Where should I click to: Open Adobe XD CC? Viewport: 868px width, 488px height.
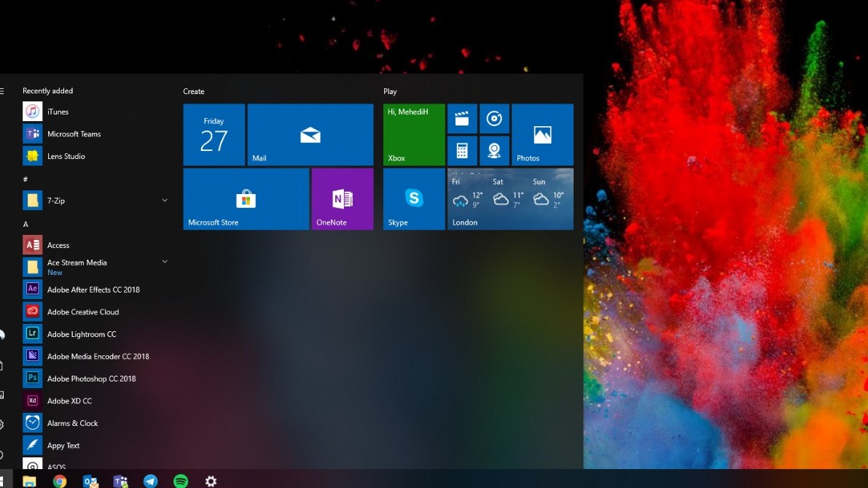coord(95,400)
